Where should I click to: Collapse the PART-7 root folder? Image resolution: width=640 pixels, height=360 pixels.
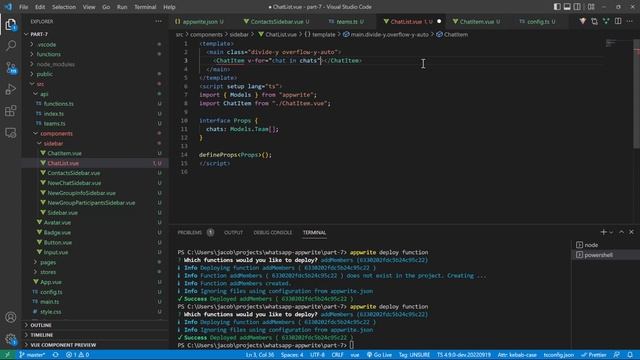pyautogui.click(x=95, y=34)
